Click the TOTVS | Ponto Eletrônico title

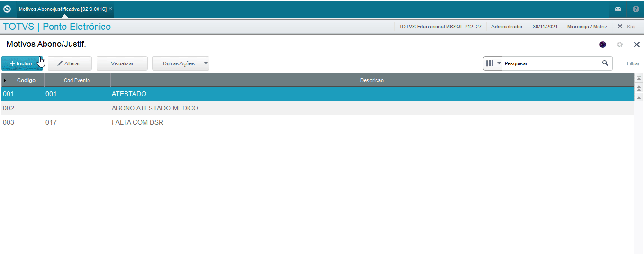57,27
